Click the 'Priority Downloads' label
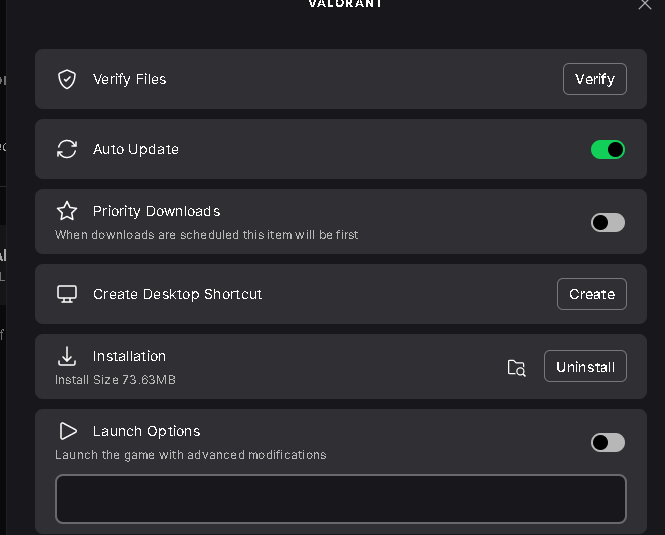Screen dimensions: 665x535 pos(156,211)
